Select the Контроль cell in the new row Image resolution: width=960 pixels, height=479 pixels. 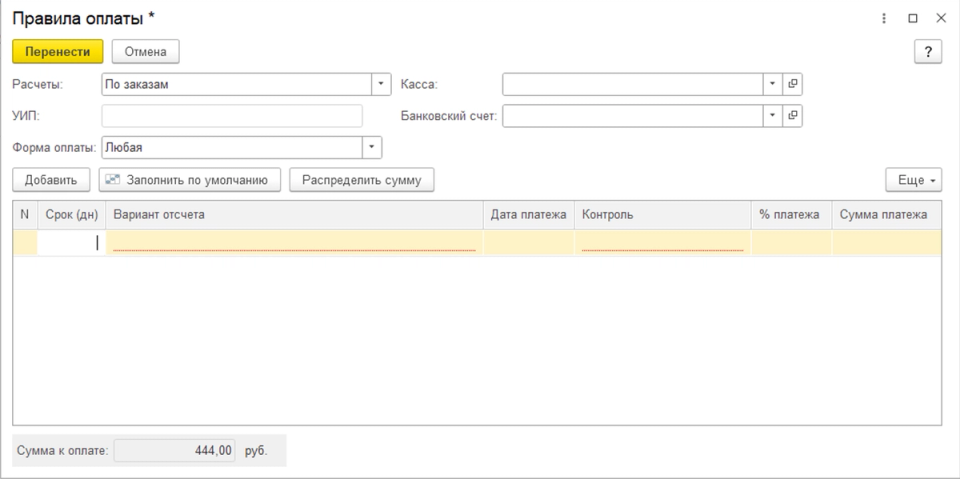662,243
